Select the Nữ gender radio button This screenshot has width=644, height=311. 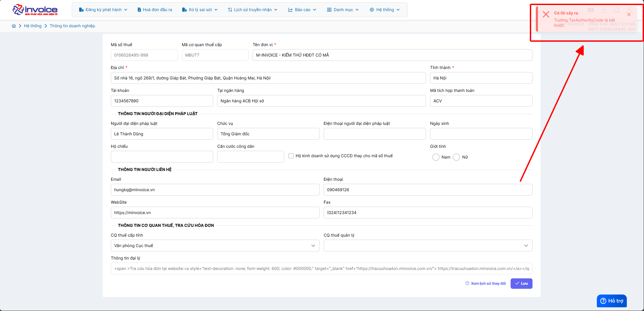point(456,157)
